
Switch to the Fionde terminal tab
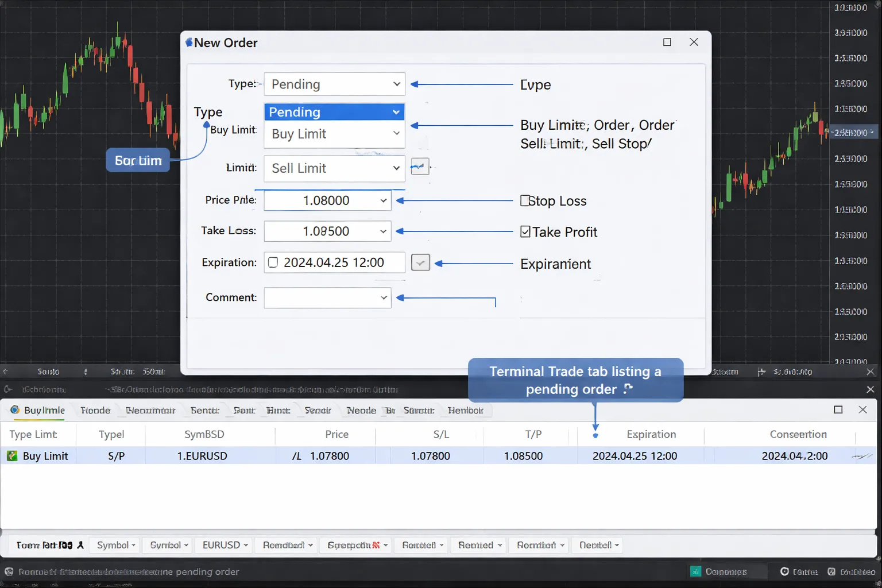95,410
